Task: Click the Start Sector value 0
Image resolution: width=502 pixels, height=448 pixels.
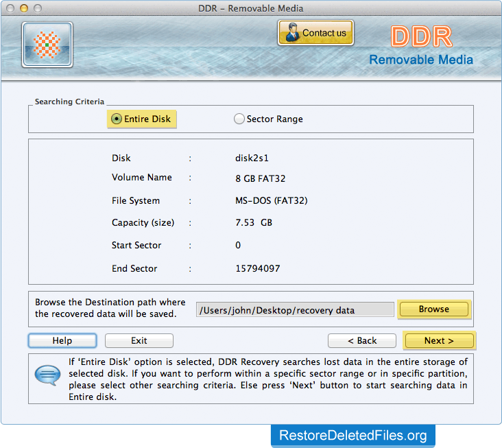Action: (x=238, y=246)
